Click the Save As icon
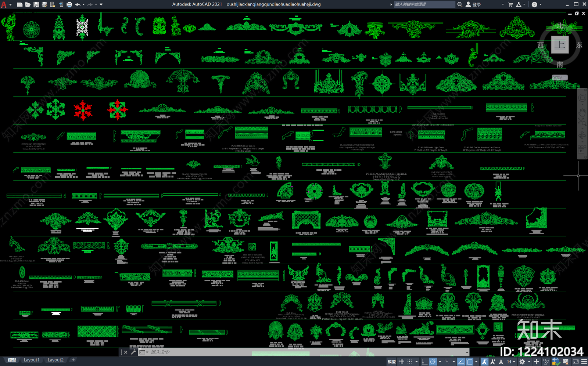 point(44,4)
